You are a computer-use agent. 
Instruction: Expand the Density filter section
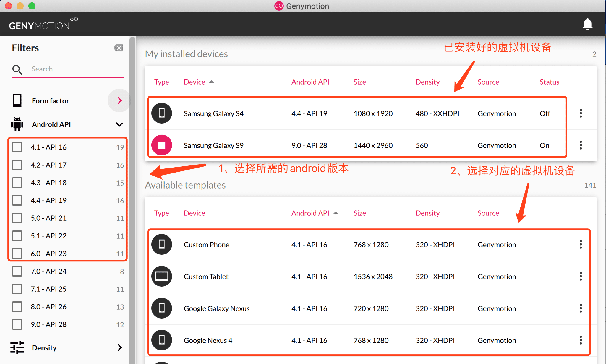(x=119, y=347)
